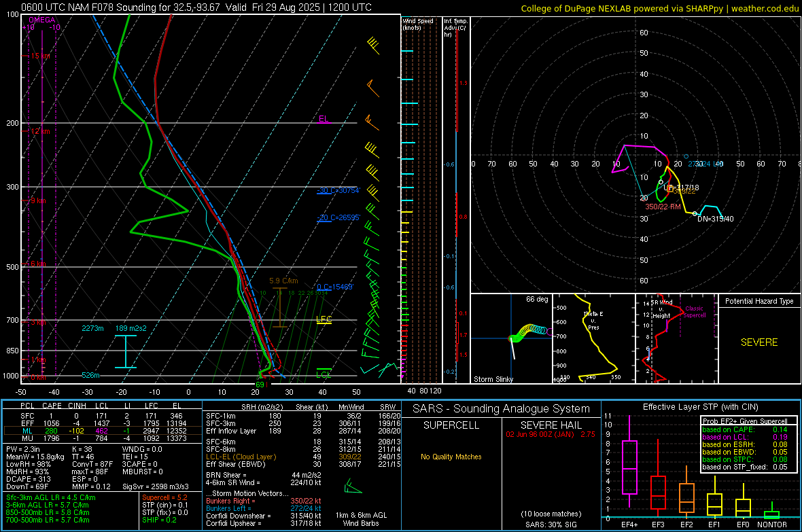Click the magenta "OMEGA" label

click(42, 20)
